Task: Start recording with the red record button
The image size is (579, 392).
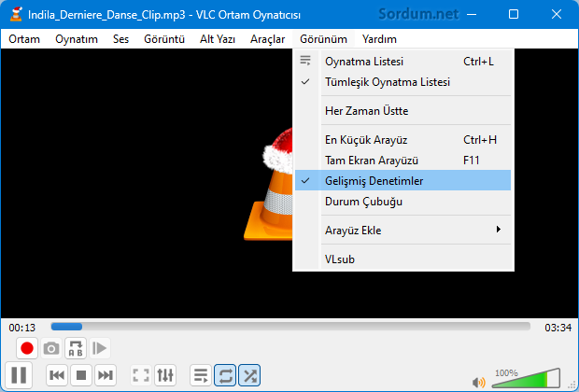Action: click(x=26, y=348)
